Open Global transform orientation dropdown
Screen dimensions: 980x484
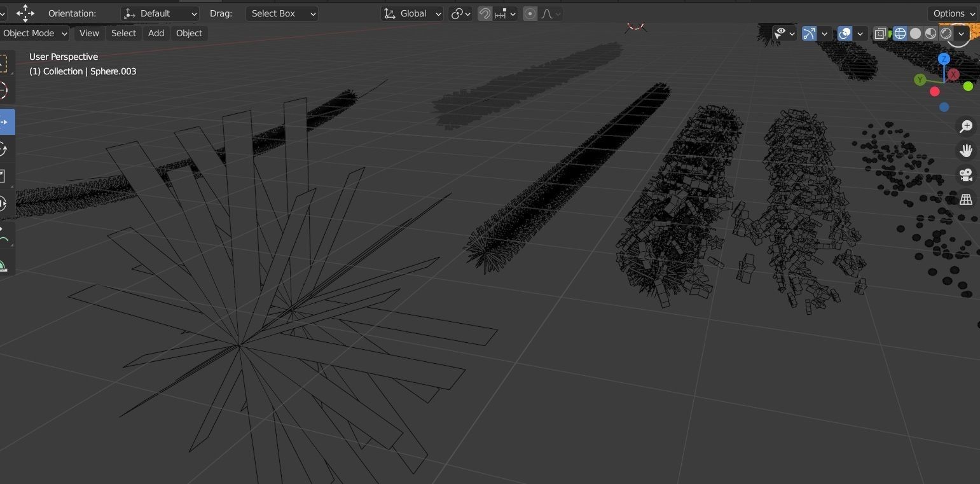coord(412,13)
